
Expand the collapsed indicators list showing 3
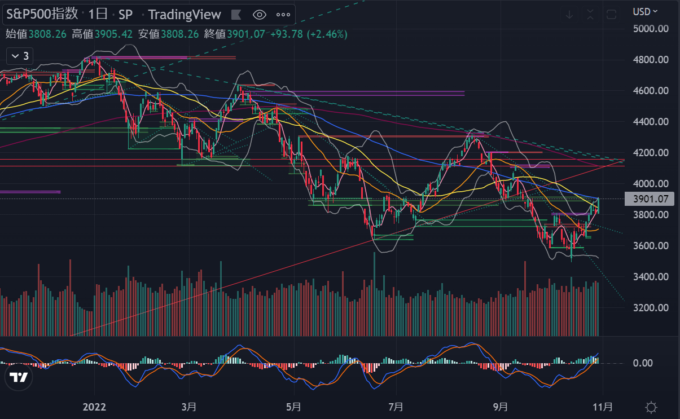pyautogui.click(x=21, y=56)
